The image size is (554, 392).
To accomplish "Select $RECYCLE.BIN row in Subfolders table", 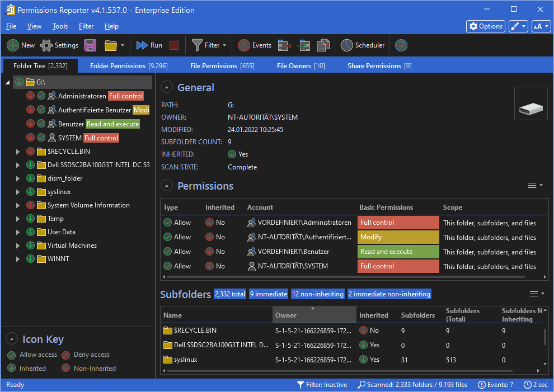I will [x=351, y=330].
